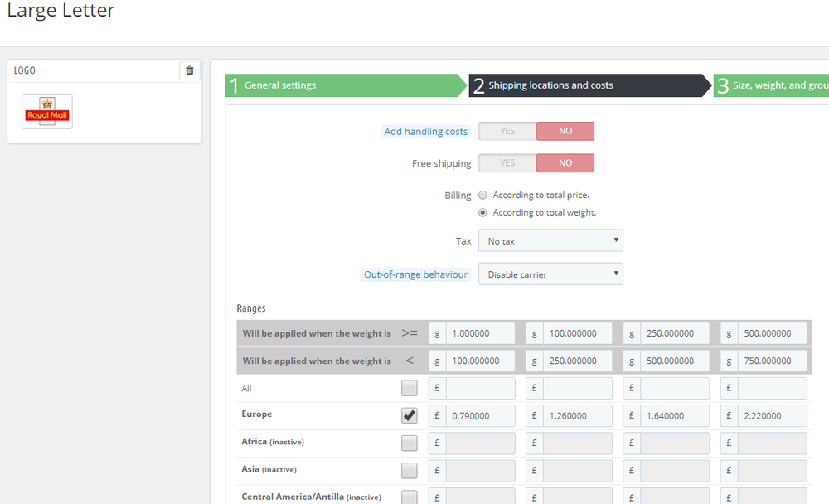Uncheck the Europe zone checkbox
829x504 pixels.
[410, 415]
